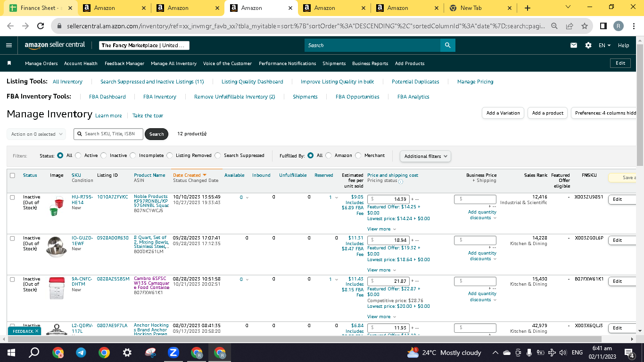Open the Manage All Inventory menu item
Screen dimensions: 644x362
point(173,64)
